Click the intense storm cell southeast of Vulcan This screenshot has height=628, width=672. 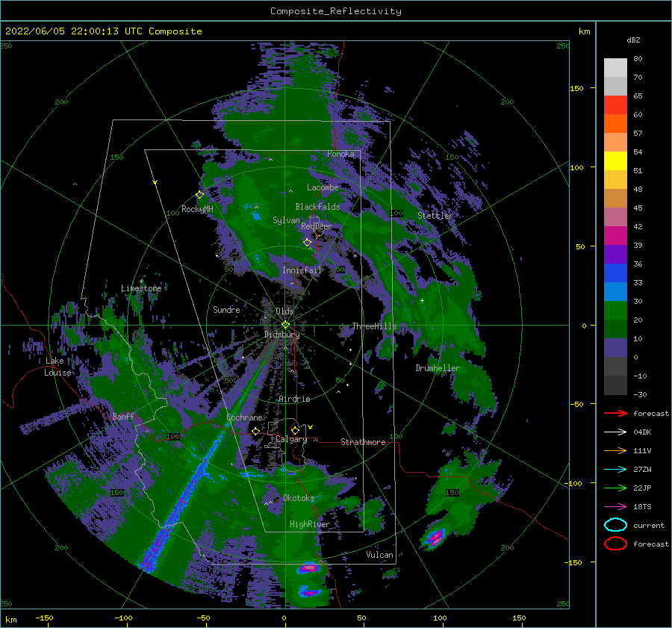pos(435,537)
